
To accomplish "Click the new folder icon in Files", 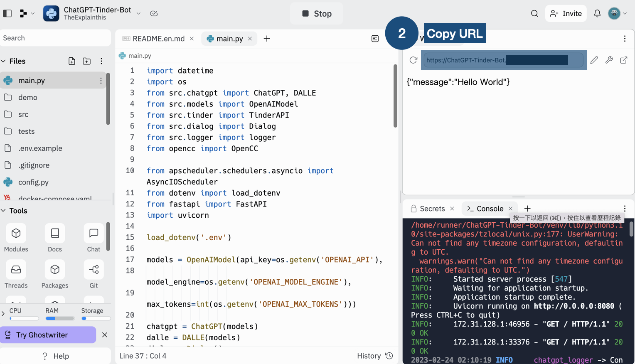I will tap(86, 61).
